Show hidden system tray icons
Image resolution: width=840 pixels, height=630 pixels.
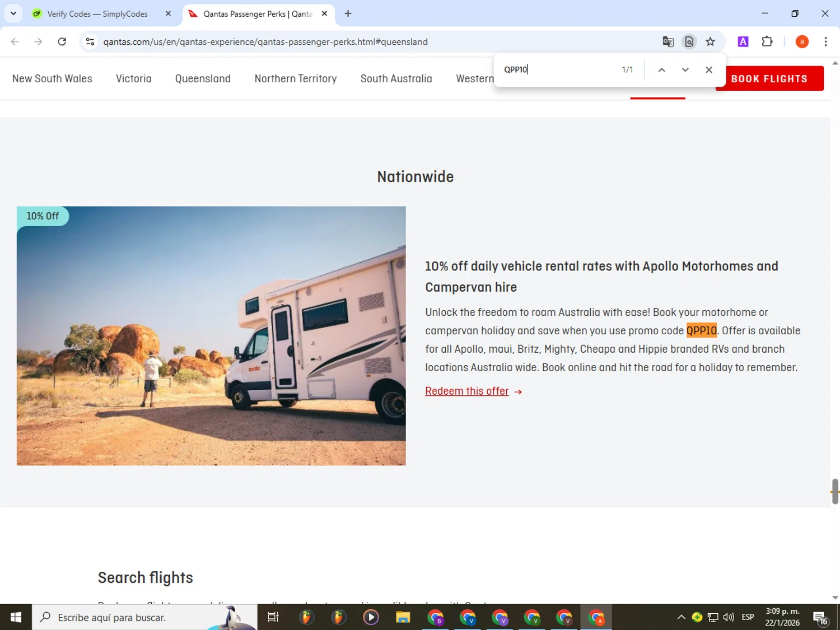[681, 617]
